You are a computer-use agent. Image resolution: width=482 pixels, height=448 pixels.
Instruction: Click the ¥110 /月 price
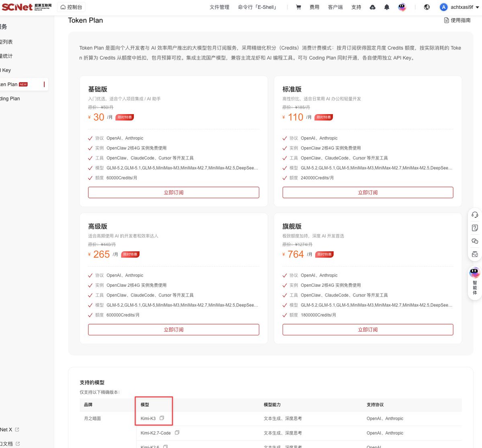297,117
